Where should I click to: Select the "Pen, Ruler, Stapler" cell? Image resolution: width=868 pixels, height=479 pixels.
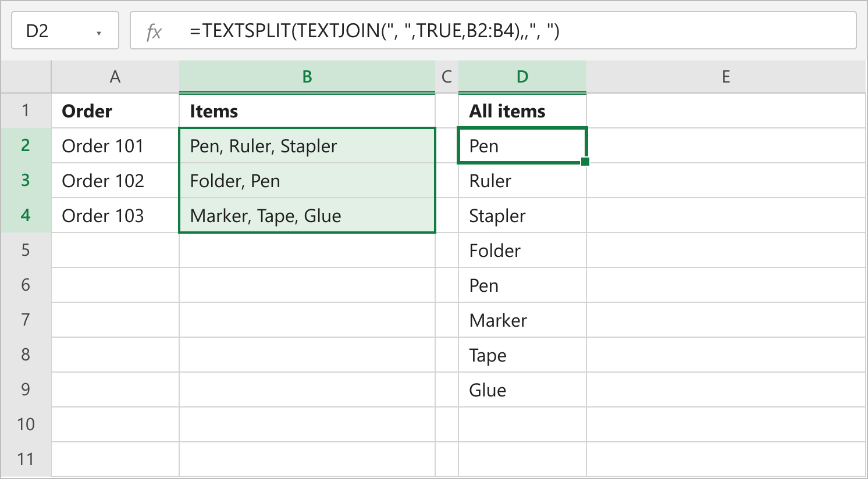307,145
